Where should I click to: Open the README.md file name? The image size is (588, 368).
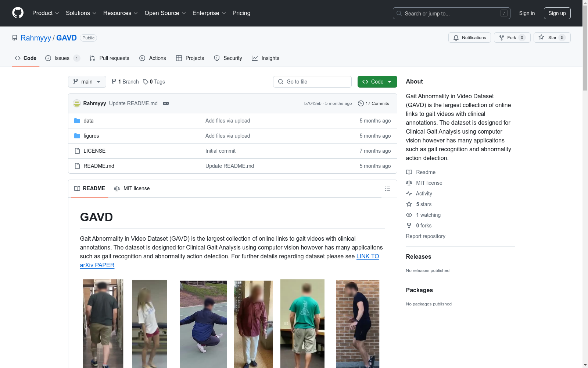[99, 166]
